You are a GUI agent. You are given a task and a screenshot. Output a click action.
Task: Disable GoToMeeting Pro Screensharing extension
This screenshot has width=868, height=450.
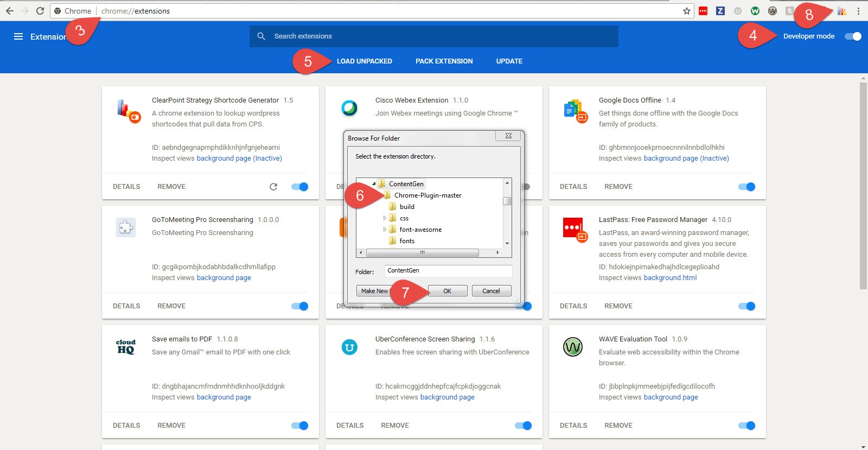pyautogui.click(x=300, y=306)
